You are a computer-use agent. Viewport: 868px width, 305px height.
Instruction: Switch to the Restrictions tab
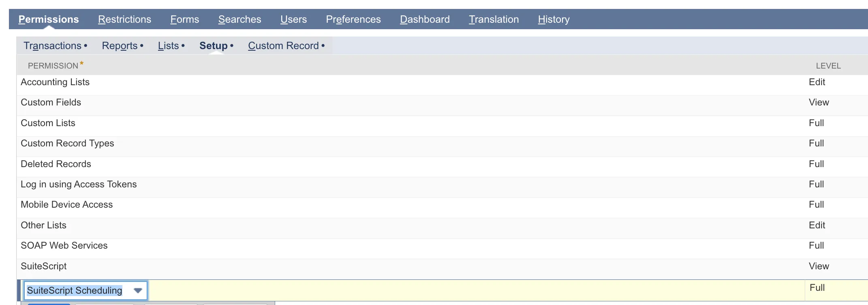(124, 19)
